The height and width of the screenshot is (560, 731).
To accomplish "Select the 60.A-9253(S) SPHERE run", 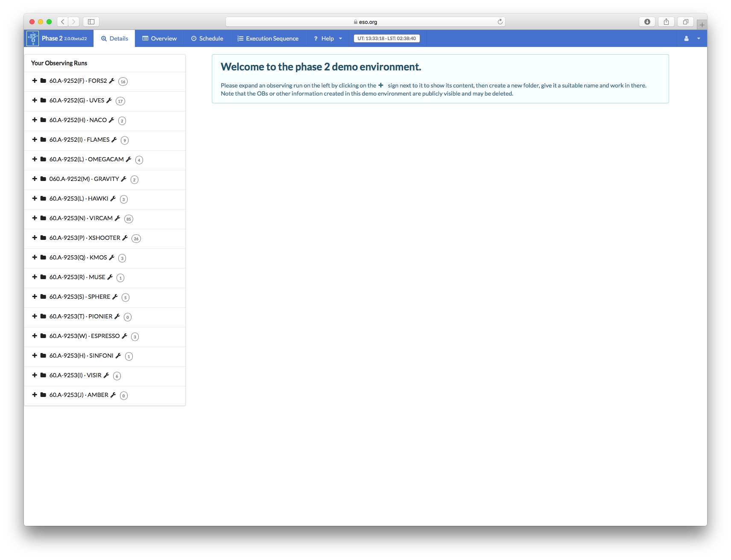I will [79, 297].
